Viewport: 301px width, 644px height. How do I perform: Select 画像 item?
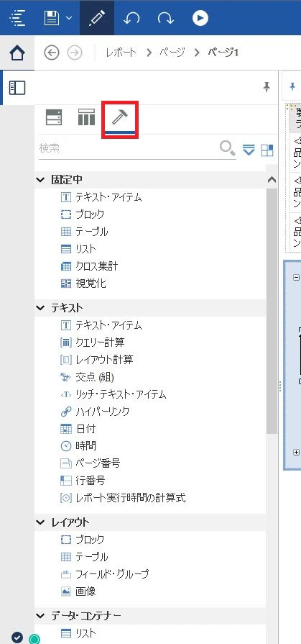[x=78, y=591]
